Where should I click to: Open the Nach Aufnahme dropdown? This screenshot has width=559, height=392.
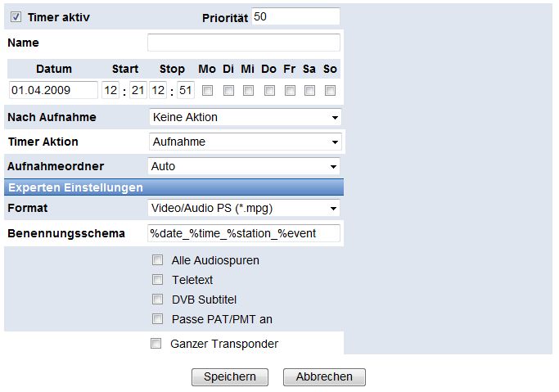tap(244, 117)
